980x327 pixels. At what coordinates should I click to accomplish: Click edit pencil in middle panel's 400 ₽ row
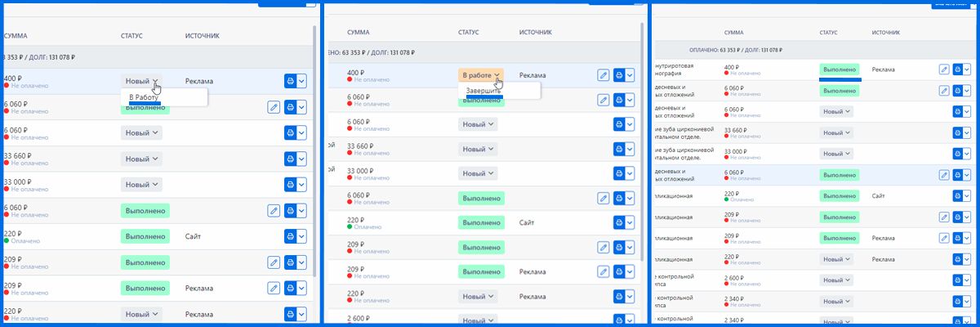pyautogui.click(x=604, y=75)
